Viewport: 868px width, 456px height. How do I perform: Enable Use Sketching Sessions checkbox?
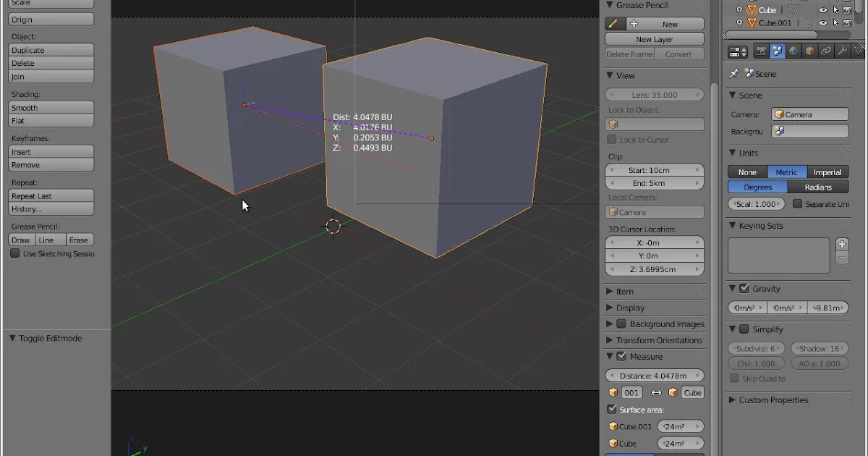pos(14,253)
